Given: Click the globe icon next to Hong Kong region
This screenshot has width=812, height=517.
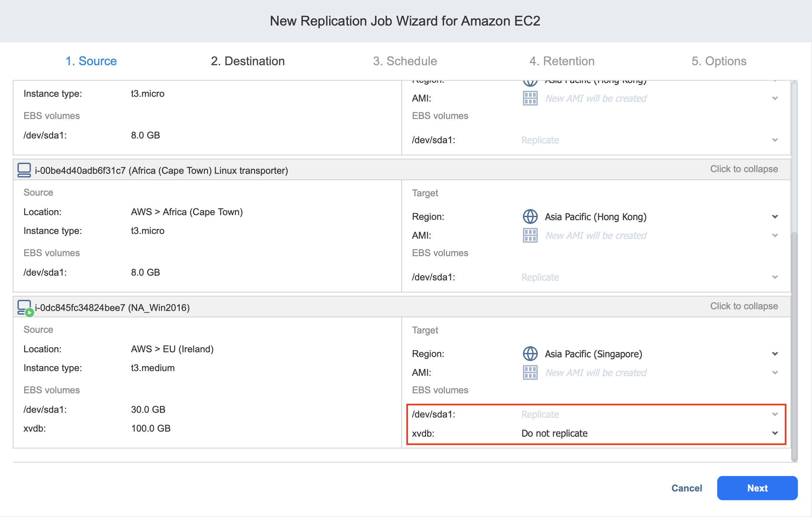Looking at the screenshot, I should [530, 216].
